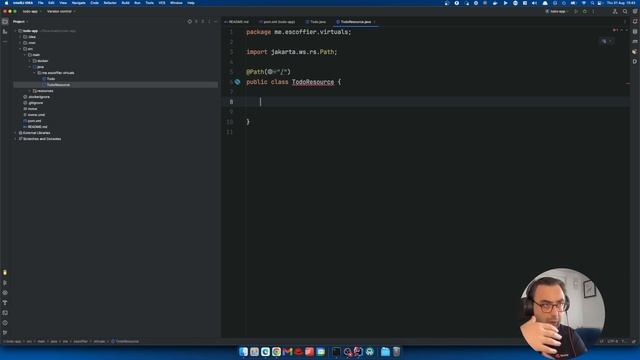Open the Database tool window
Viewport: 640px width, 360px height.
[x=635, y=31]
